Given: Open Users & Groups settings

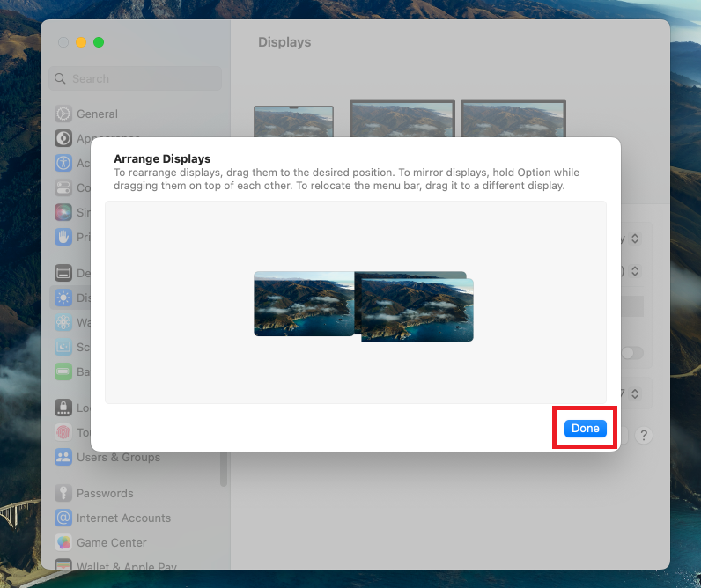Looking at the screenshot, I should point(118,458).
